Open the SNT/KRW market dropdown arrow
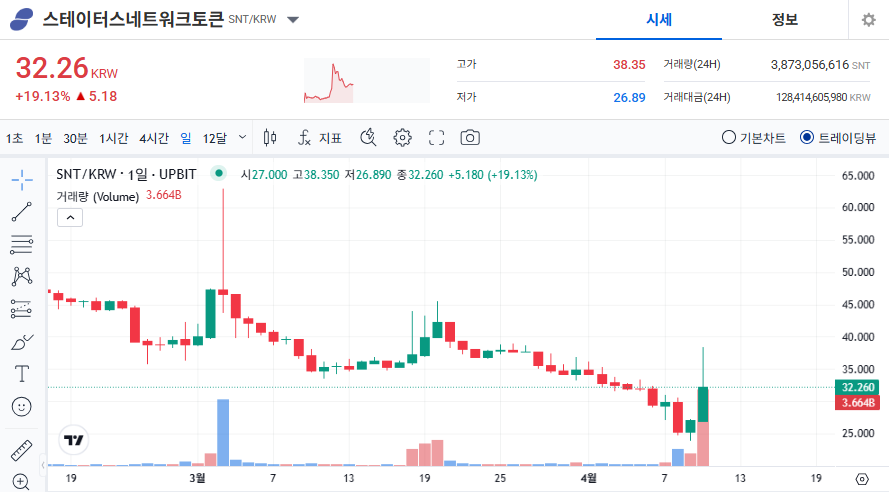The width and height of the screenshot is (889, 492). coord(293,20)
